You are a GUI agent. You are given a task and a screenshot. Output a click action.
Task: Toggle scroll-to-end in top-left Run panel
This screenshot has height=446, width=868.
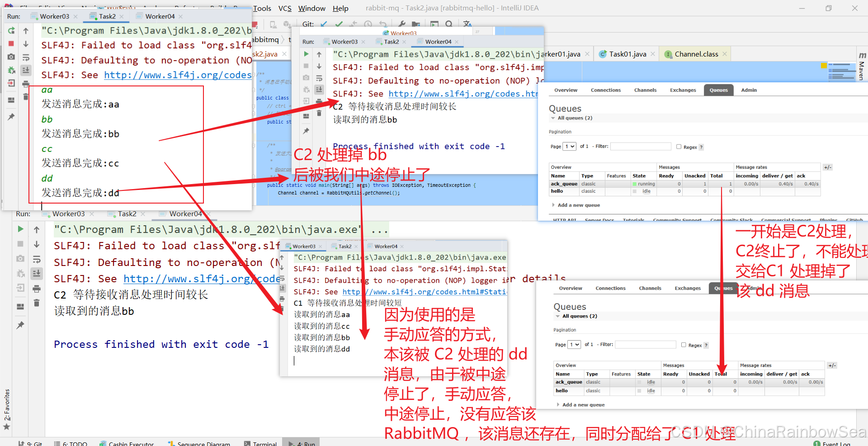coord(26,70)
